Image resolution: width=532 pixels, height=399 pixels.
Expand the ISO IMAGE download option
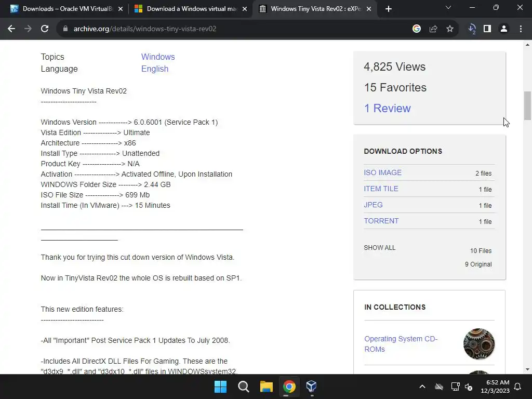383,172
